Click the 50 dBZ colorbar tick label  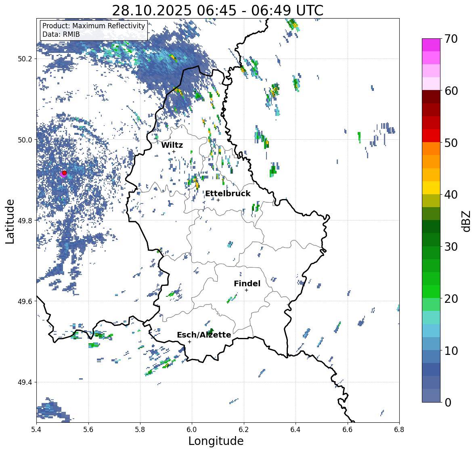(451, 143)
